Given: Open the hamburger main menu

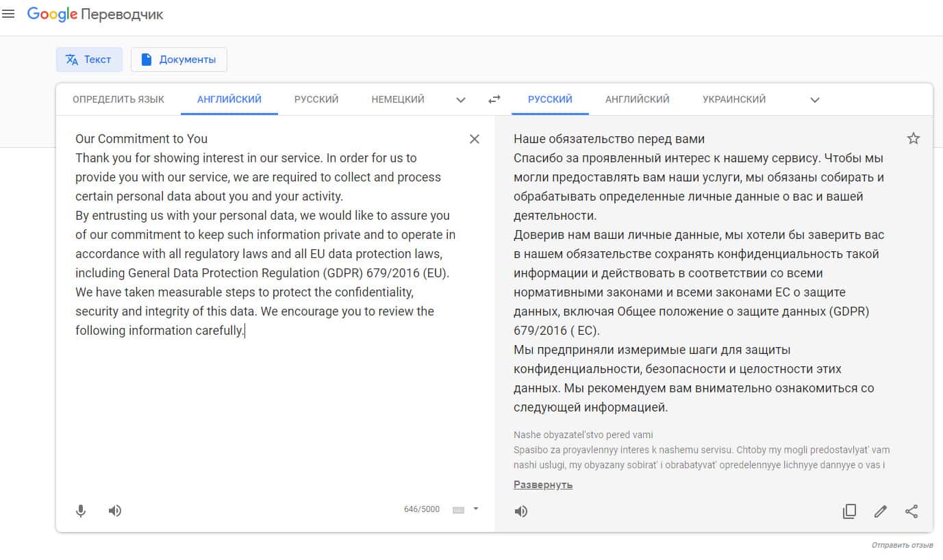Looking at the screenshot, I should click(8, 14).
